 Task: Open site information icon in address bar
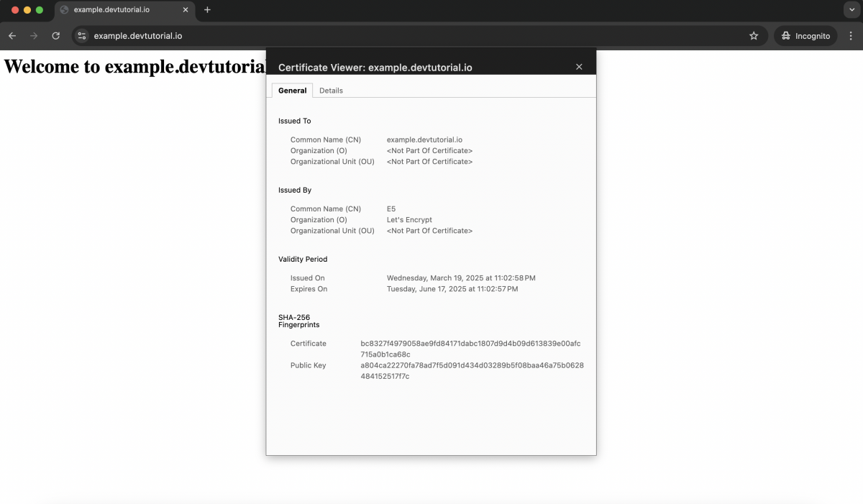(x=82, y=36)
